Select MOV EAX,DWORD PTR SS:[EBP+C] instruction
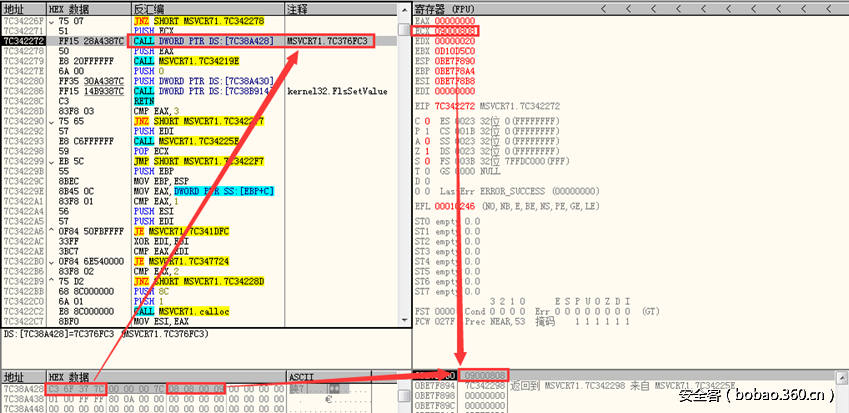 (204, 191)
